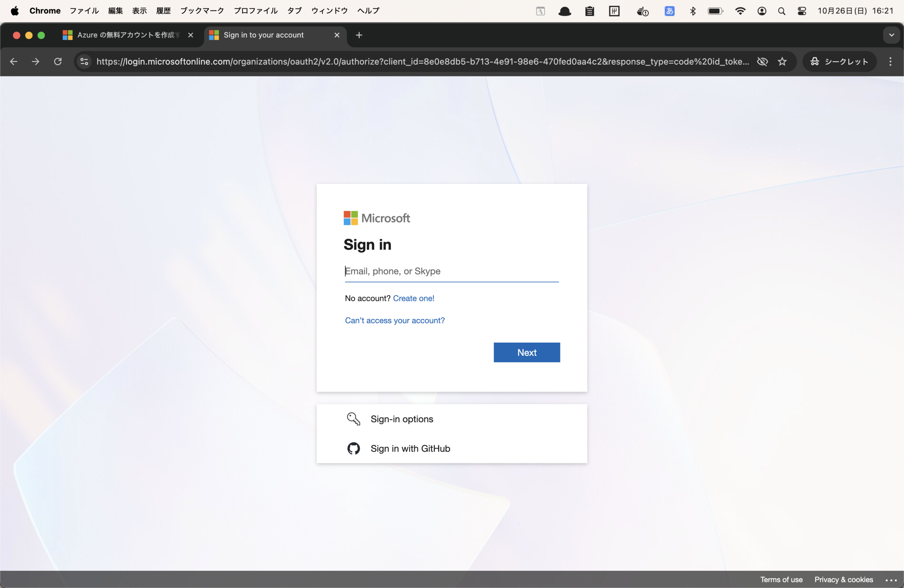904x588 pixels.
Task: Open the ブックマーク menu
Action: pyautogui.click(x=202, y=11)
